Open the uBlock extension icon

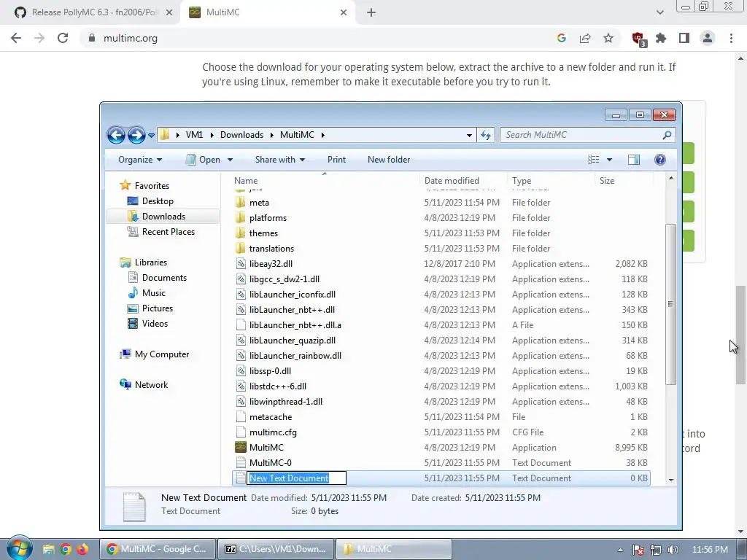coord(638,39)
